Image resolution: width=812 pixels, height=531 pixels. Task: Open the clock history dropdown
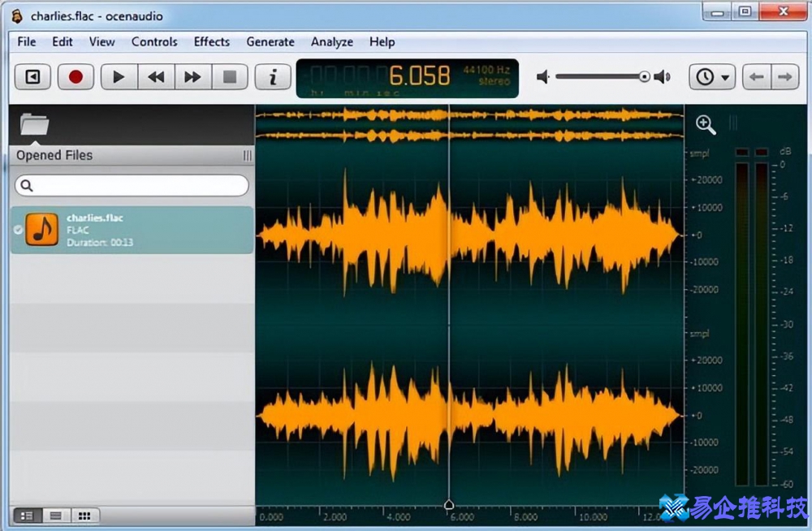point(711,77)
